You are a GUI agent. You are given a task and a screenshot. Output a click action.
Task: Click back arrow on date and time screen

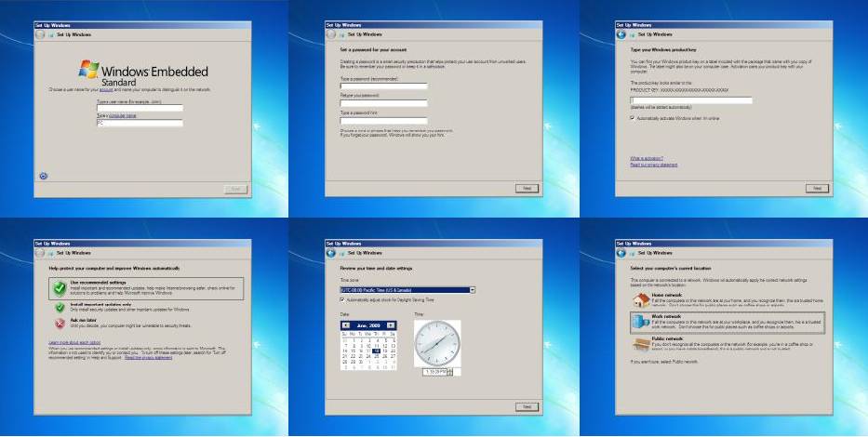point(330,253)
